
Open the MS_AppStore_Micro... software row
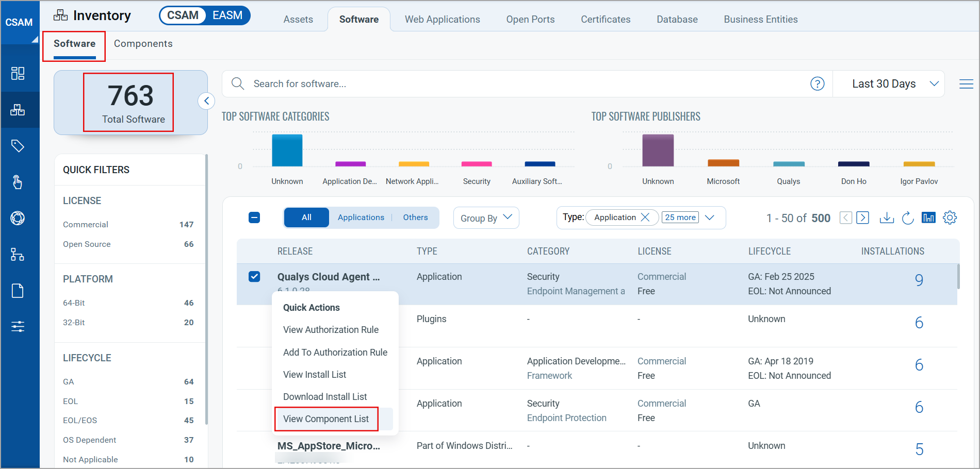tap(329, 446)
